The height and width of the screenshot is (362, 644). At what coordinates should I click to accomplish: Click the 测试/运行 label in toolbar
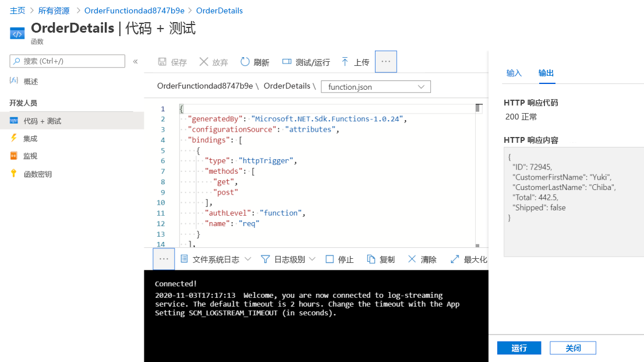point(313,62)
